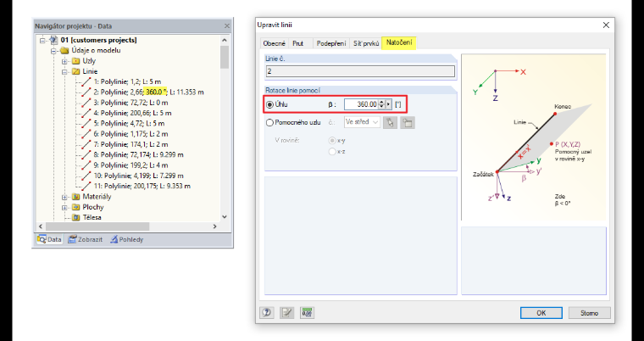
Task: Select the Údaje o modelu folder icon
Action: pyautogui.click(x=64, y=51)
